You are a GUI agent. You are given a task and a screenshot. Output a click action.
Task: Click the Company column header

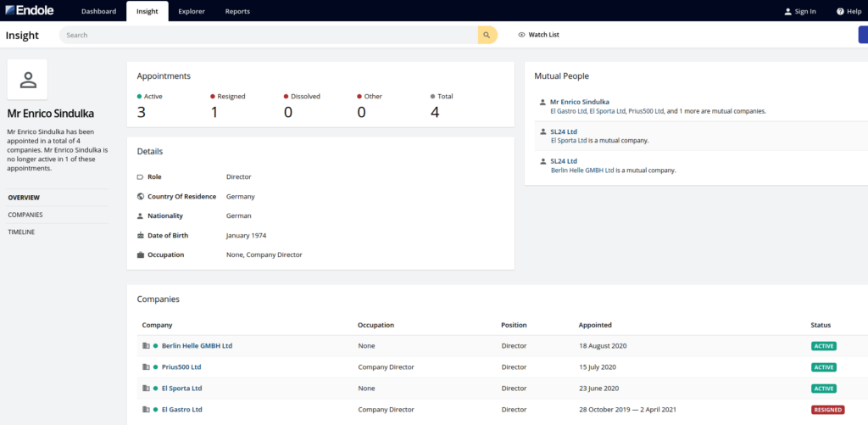click(157, 325)
